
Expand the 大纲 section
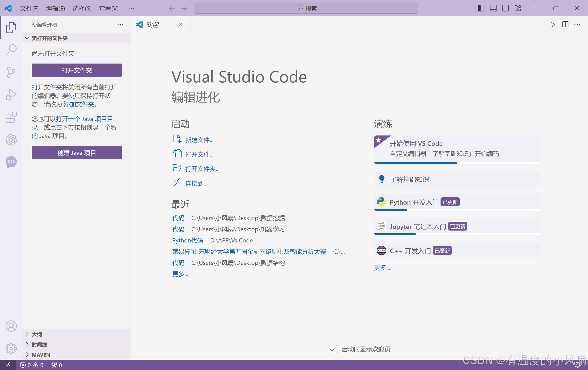click(37, 334)
